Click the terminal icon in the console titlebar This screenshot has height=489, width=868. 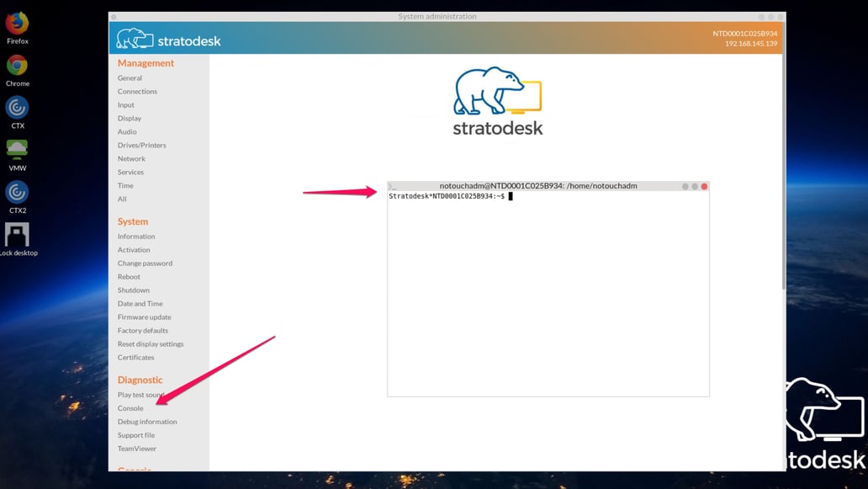click(x=391, y=186)
